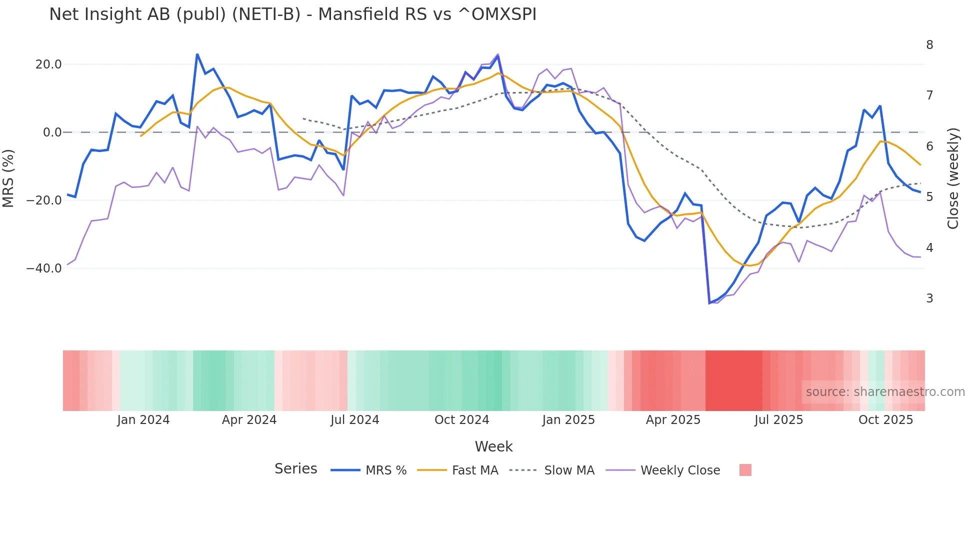
Task: Click the −40.0 MRS axis tick
Action: tap(44, 268)
